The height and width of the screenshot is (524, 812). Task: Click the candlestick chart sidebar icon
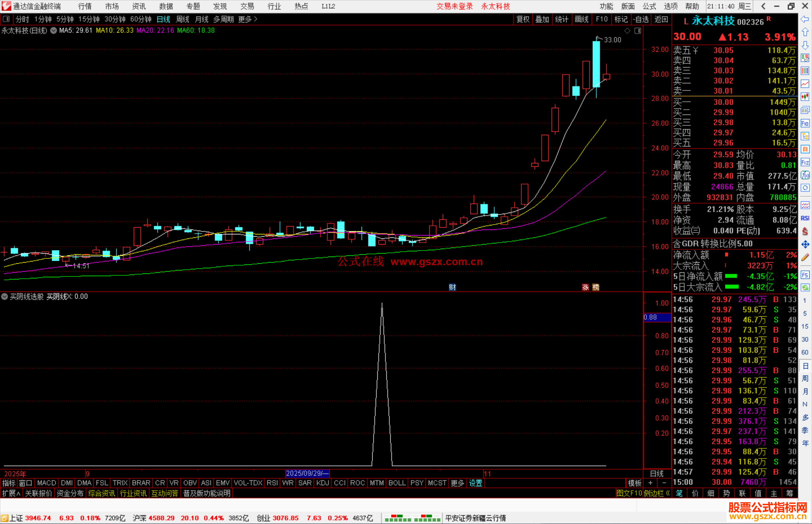pos(805,97)
